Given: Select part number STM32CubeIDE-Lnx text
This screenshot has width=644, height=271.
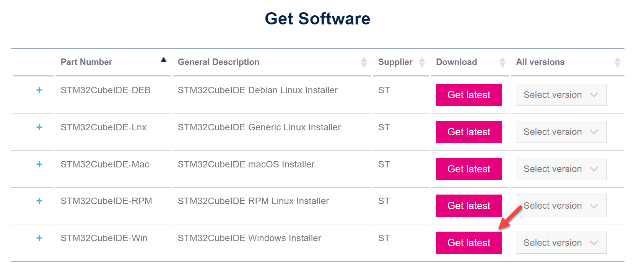Looking at the screenshot, I should click(x=104, y=127).
